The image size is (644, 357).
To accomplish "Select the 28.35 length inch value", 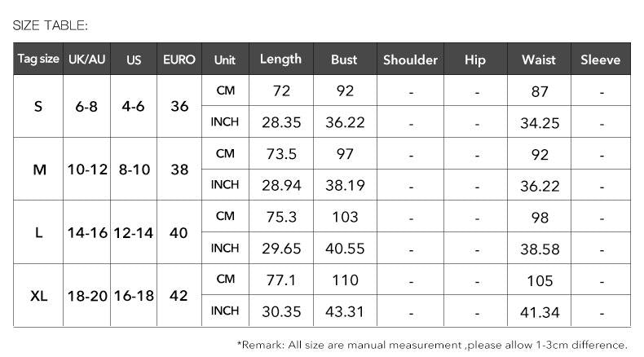I will click(281, 122).
